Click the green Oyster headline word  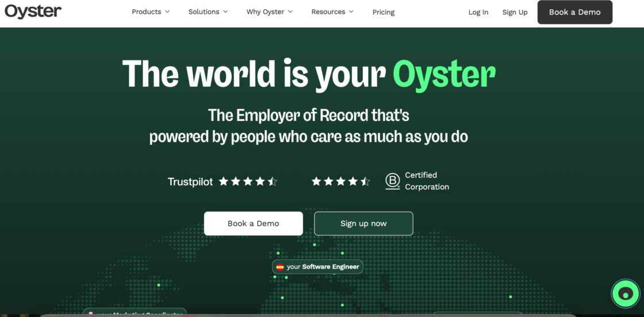pyautogui.click(x=444, y=74)
